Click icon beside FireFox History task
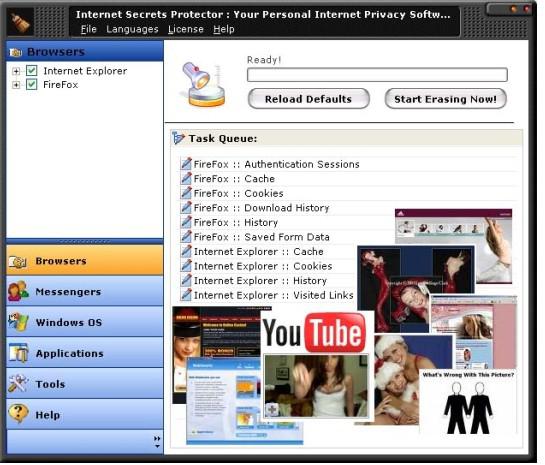This screenshot has height=465, width=545. pyautogui.click(x=186, y=222)
